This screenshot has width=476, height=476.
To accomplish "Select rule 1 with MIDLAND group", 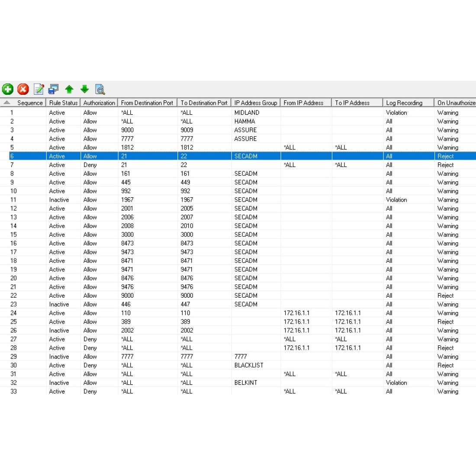I will (247, 113).
